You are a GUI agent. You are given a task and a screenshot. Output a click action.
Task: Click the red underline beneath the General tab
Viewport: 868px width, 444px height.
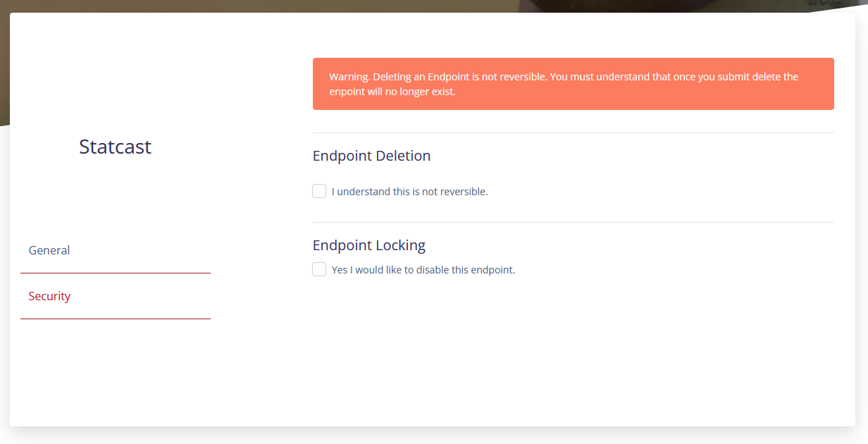click(115, 273)
